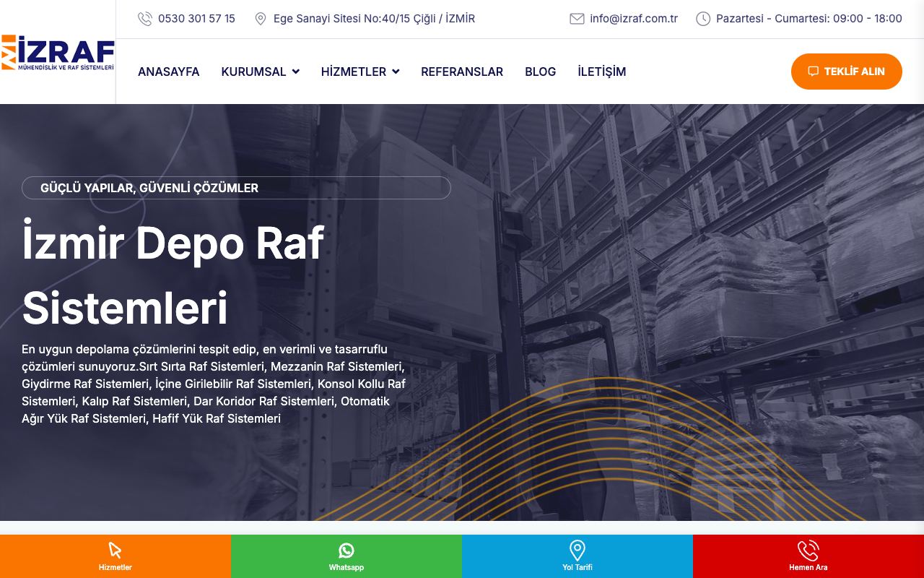This screenshot has width=924, height=578.
Task: Expand the Kurumsal dropdown chevron
Action: click(x=296, y=72)
